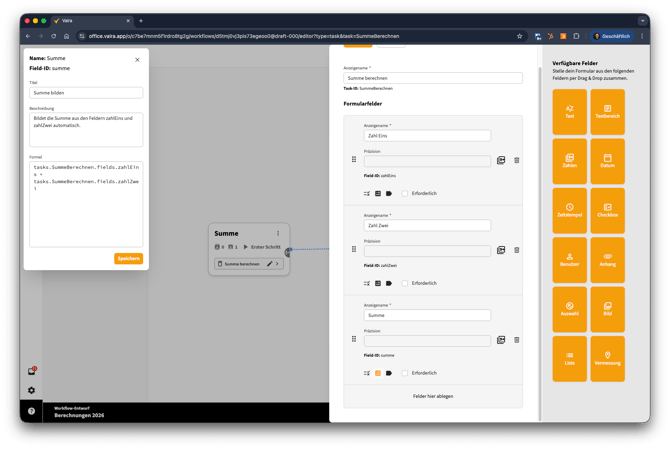
Task: Toggle Erforderlich for Zahl Eins
Action: 405,194
